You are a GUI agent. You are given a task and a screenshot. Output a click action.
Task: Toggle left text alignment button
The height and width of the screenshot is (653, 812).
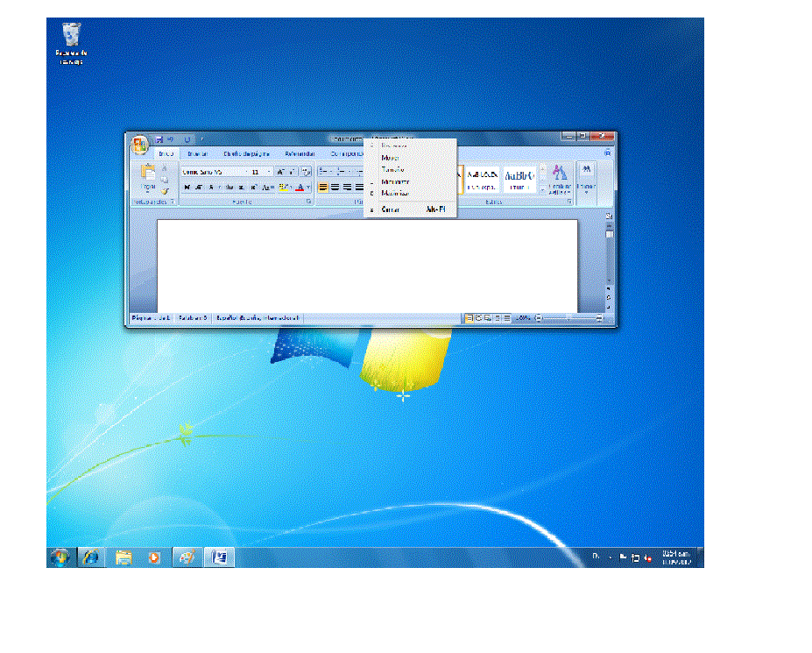[x=323, y=188]
